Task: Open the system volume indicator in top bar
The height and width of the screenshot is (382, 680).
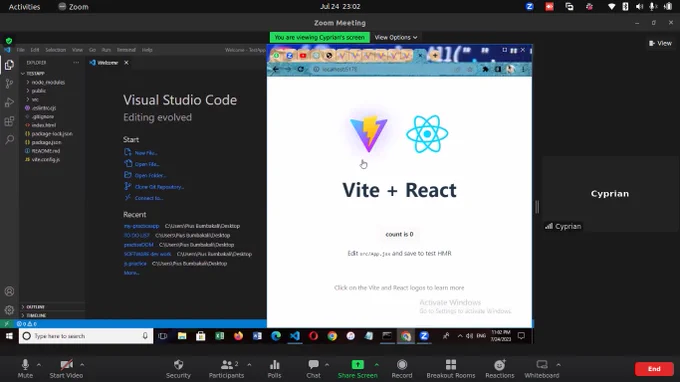Action: 639,7
